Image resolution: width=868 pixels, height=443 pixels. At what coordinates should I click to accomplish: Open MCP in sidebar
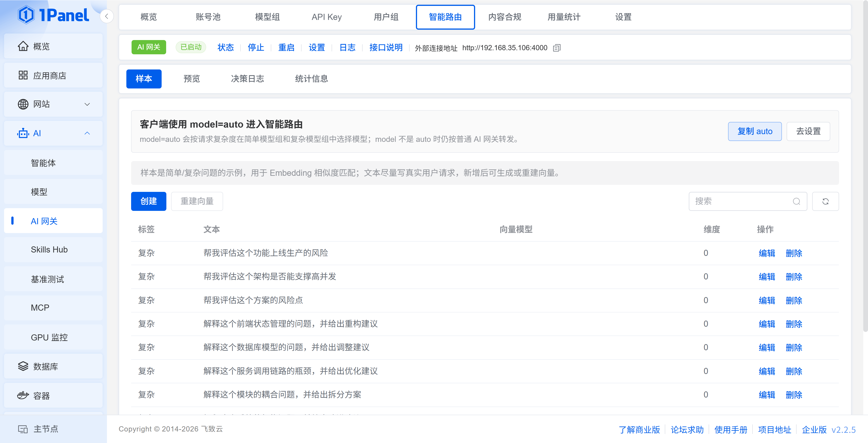point(53,308)
